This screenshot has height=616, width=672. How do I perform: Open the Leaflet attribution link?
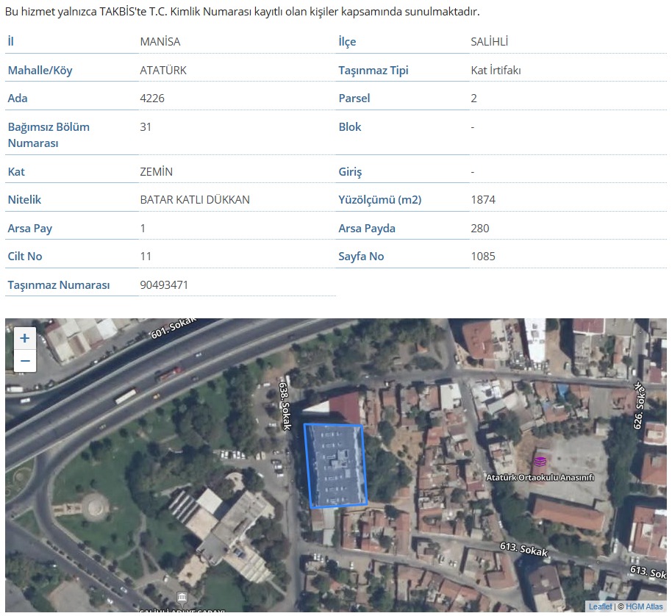[600, 606]
